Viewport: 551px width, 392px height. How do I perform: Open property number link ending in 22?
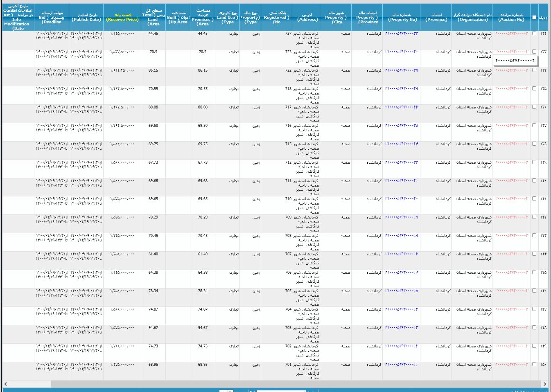402,162
